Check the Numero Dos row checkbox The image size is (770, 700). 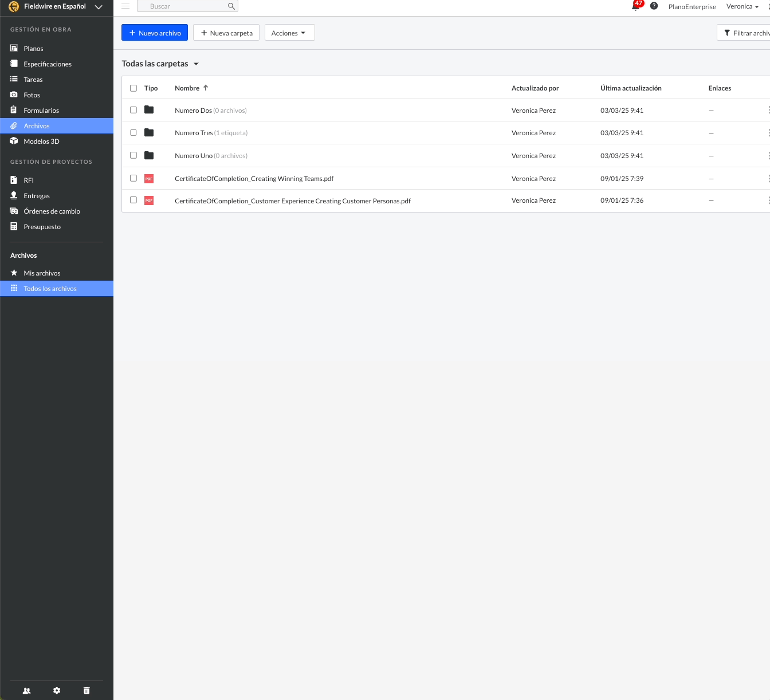[133, 110]
